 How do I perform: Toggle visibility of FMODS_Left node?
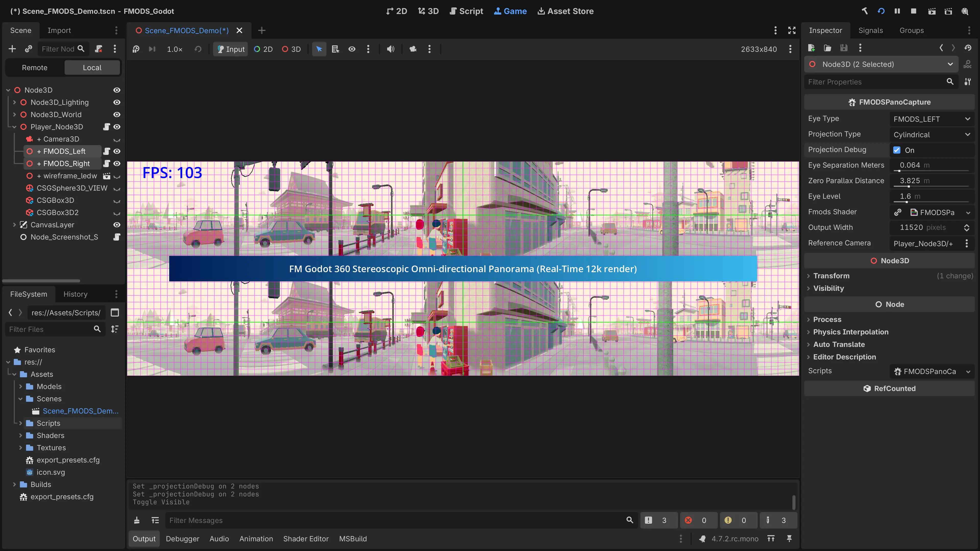[x=117, y=151]
